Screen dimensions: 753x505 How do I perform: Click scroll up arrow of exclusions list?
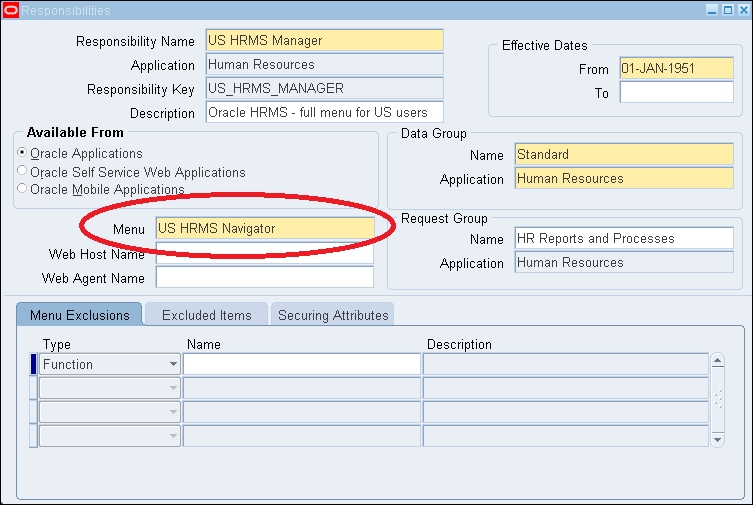coord(717,361)
